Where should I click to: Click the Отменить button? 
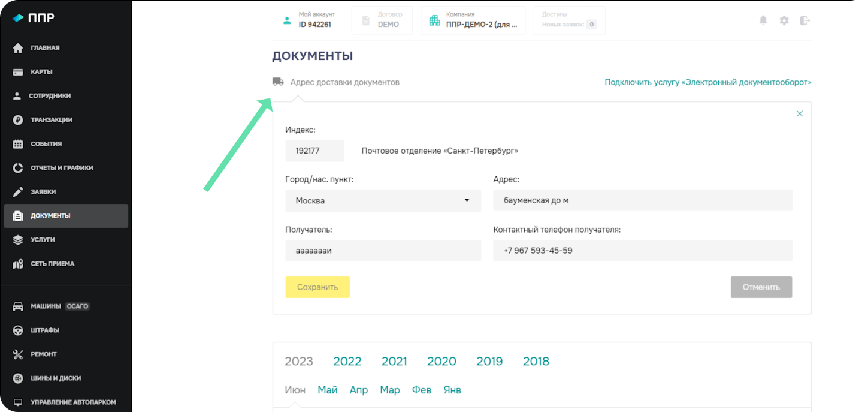(x=761, y=287)
